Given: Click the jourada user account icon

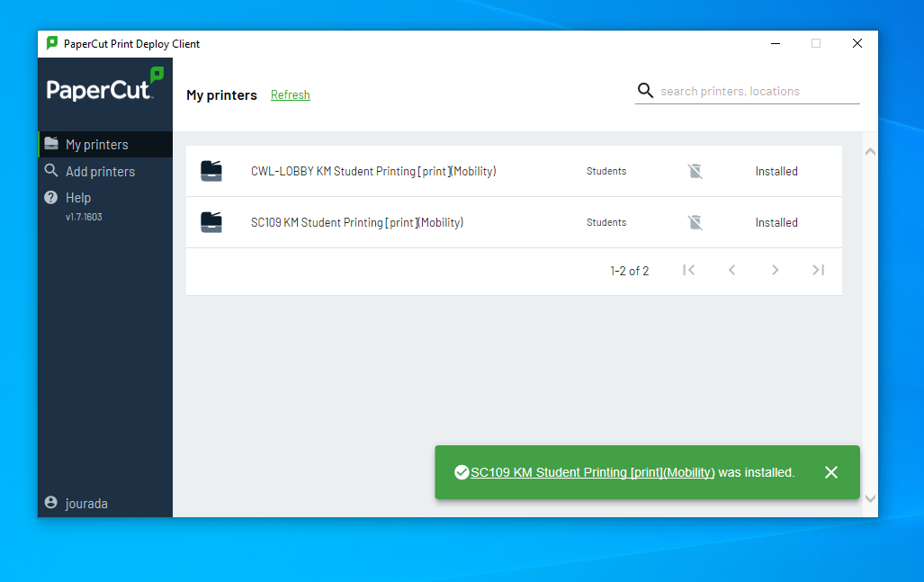Looking at the screenshot, I should pos(50,503).
